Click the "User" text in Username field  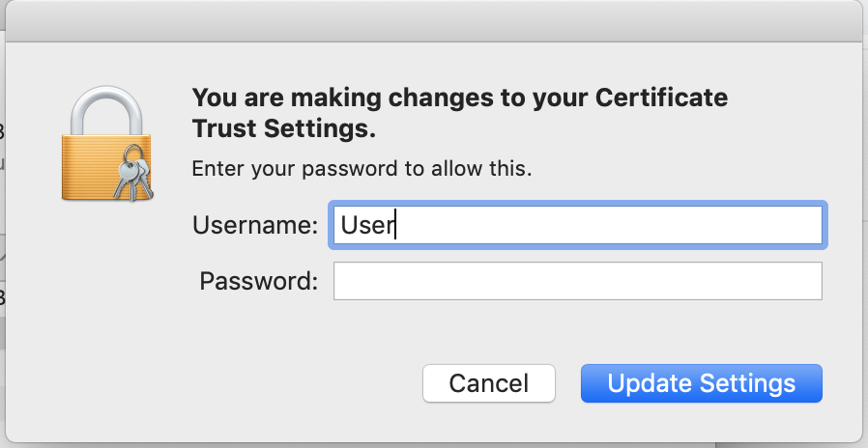(362, 225)
